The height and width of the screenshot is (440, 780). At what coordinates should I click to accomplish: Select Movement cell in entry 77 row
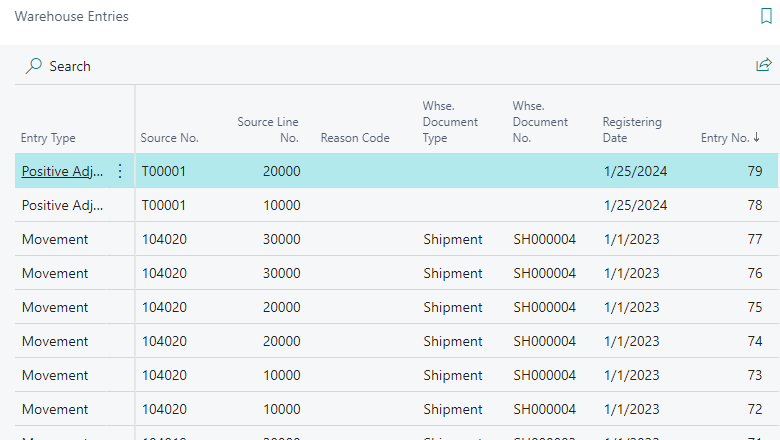click(55, 239)
